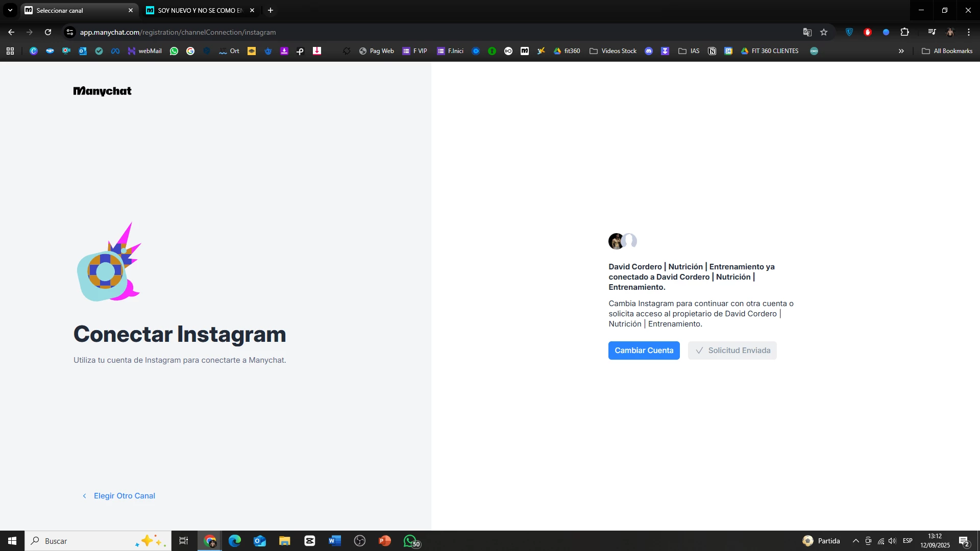Open the All Bookmarks folder
Screen dimensions: 980x551
947,51
